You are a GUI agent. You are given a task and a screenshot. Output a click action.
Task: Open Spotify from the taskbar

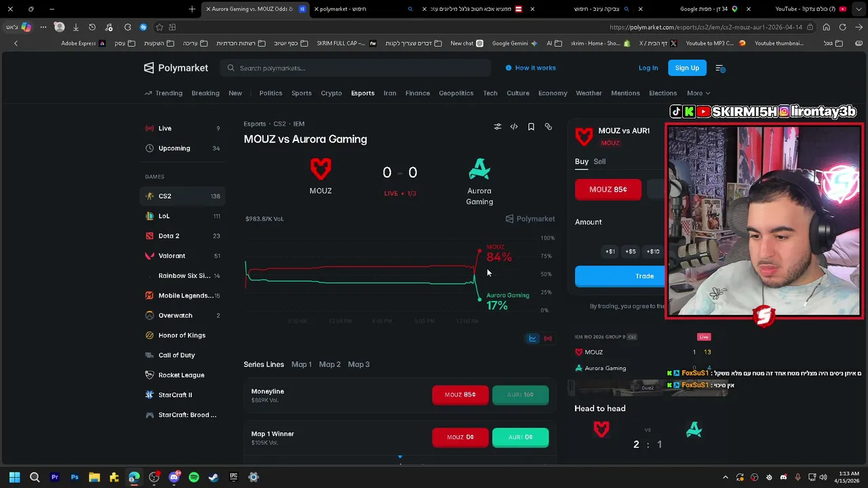193,477
